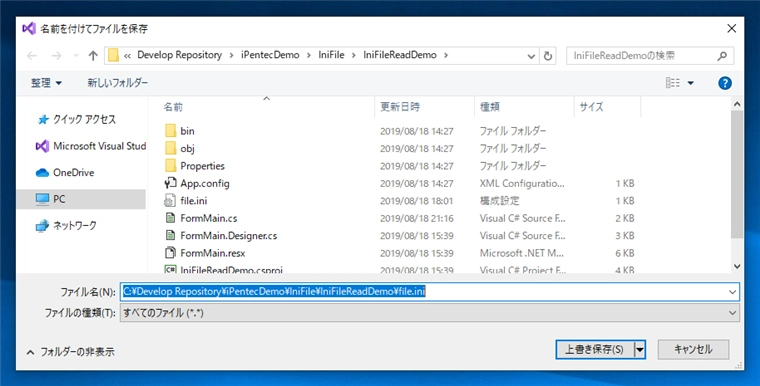Select FormMain.cs file
This screenshot has height=386, width=760.
pos(209,218)
